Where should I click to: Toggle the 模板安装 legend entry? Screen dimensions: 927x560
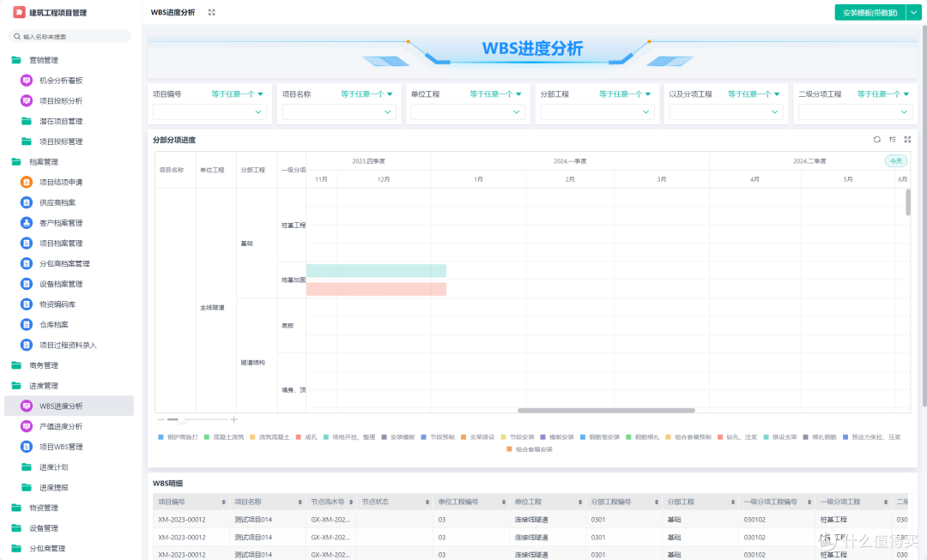(557, 437)
